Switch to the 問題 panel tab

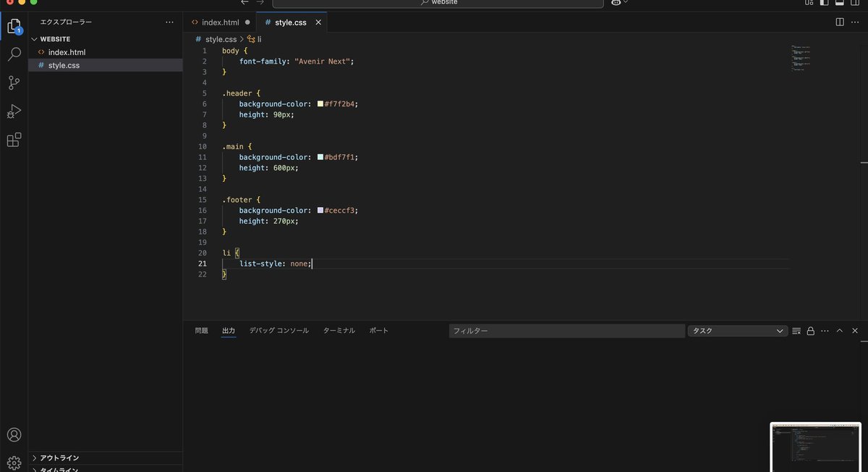[x=201, y=331]
